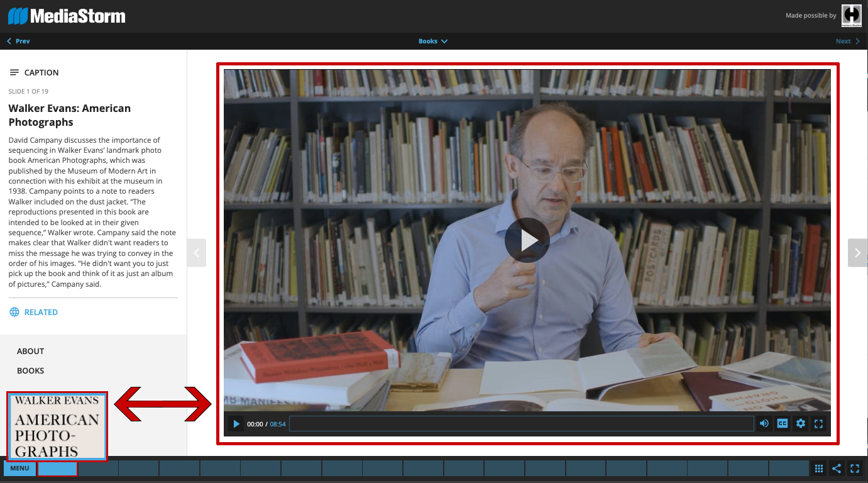This screenshot has width=868, height=483.
Task: Expand the Books dropdown at the top
Action: (x=433, y=42)
